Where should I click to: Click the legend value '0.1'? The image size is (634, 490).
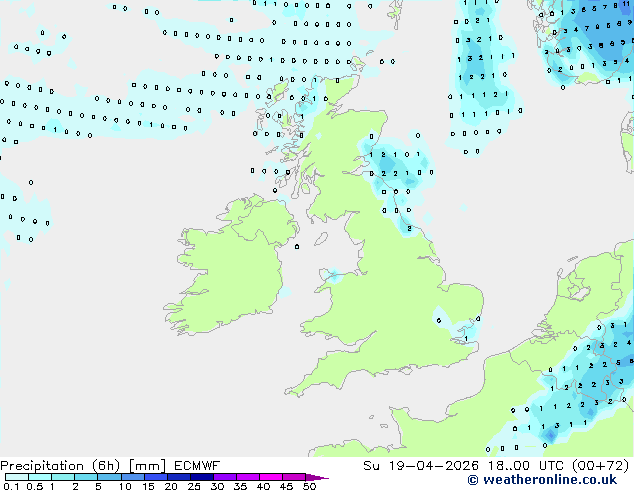pyautogui.click(x=11, y=486)
